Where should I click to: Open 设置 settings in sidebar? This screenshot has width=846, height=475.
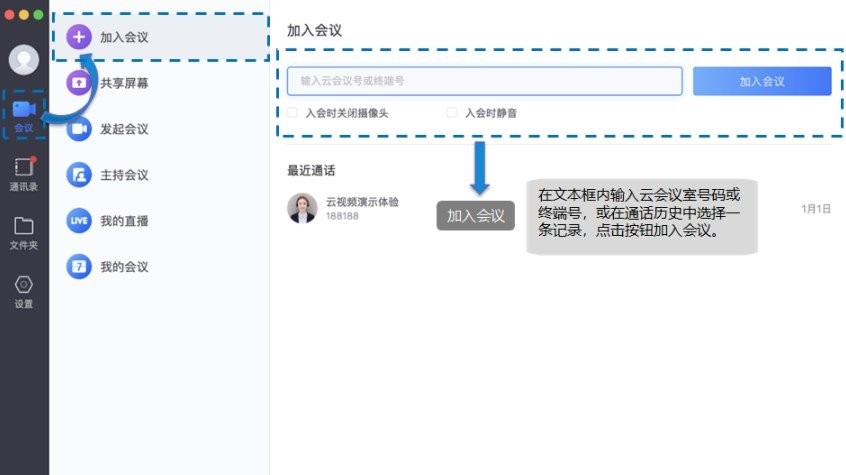pos(24,290)
